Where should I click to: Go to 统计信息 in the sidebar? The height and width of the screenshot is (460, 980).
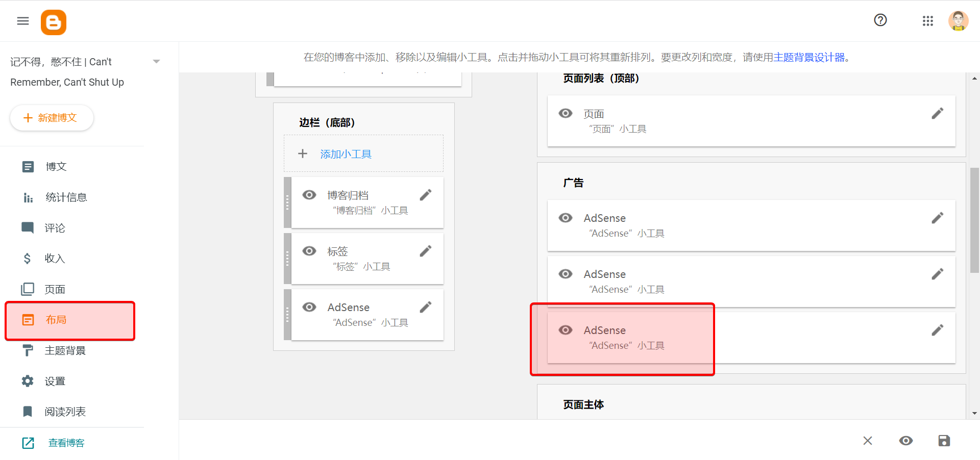66,197
